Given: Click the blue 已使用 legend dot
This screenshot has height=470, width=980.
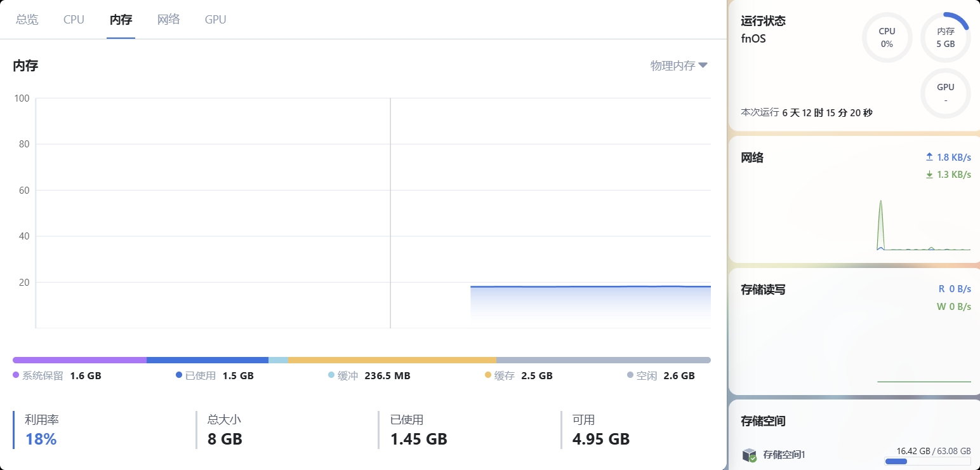Looking at the screenshot, I should [179, 375].
